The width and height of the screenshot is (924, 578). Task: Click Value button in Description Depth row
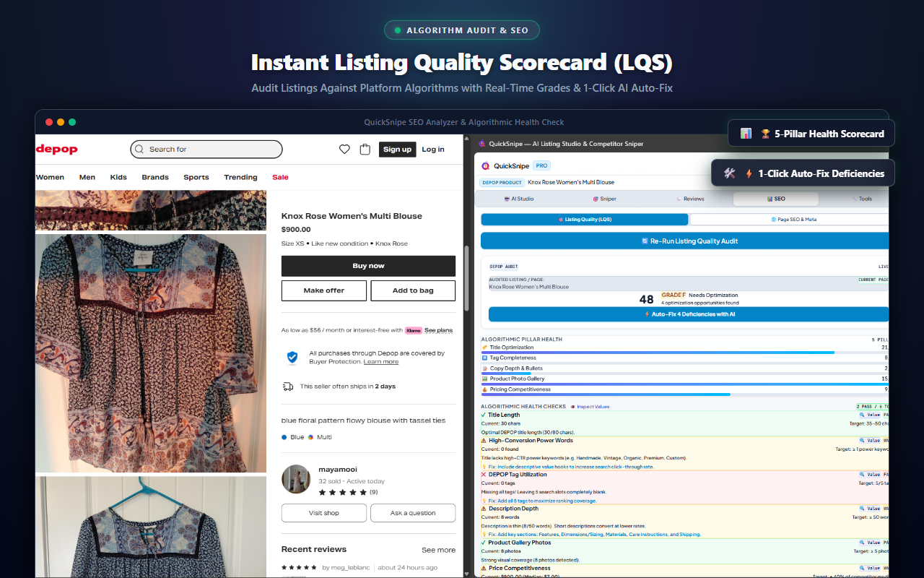pyautogui.click(x=870, y=509)
